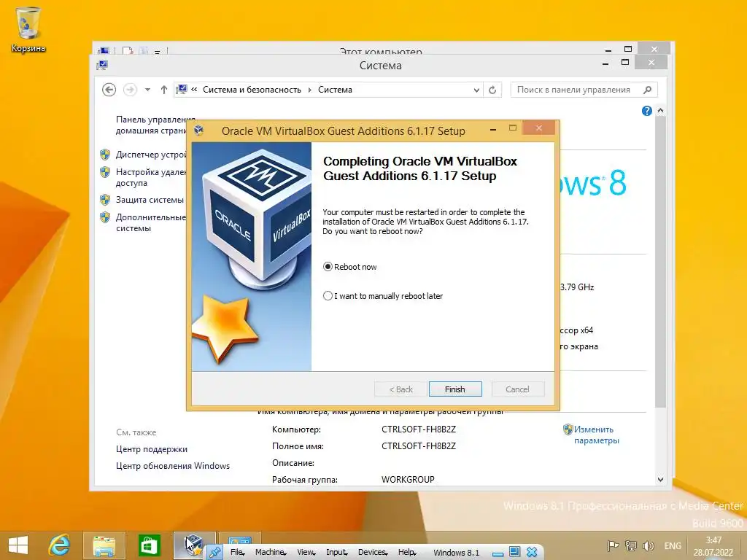Viewport: 747px width, 560px height.
Task: Open network tray icon
Action: pyautogui.click(x=631, y=545)
